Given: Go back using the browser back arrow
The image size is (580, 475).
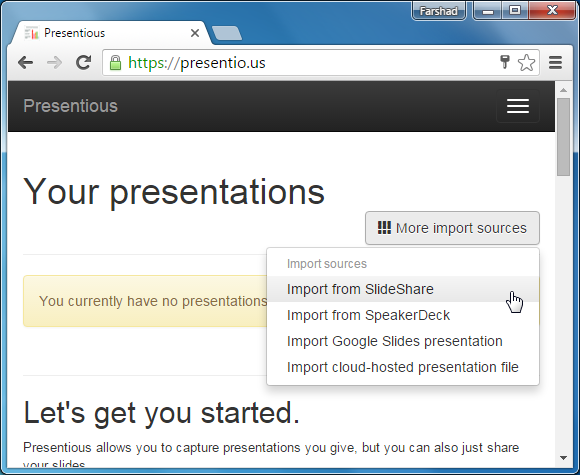Looking at the screenshot, I should click(x=25, y=63).
